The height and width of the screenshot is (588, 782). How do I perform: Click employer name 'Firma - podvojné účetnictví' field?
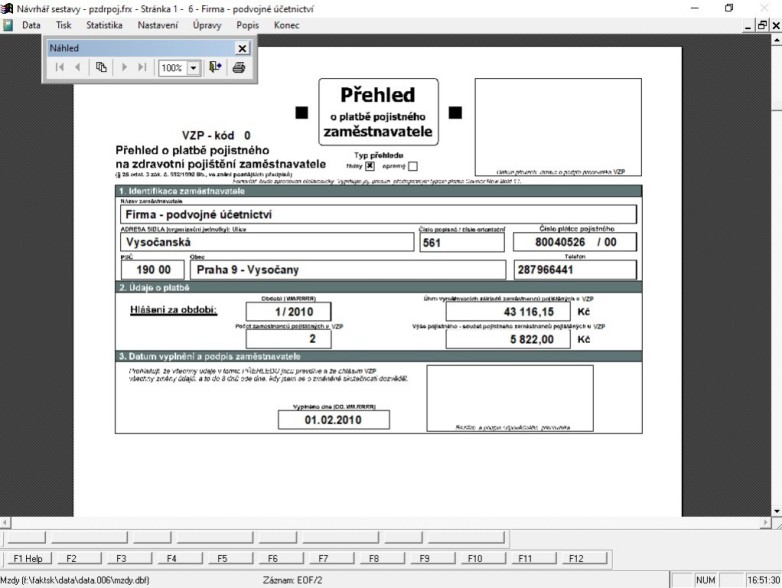tap(378, 214)
